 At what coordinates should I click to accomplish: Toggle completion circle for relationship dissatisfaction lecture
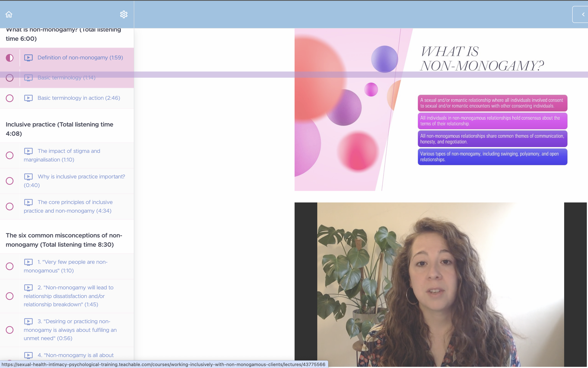coord(9,296)
